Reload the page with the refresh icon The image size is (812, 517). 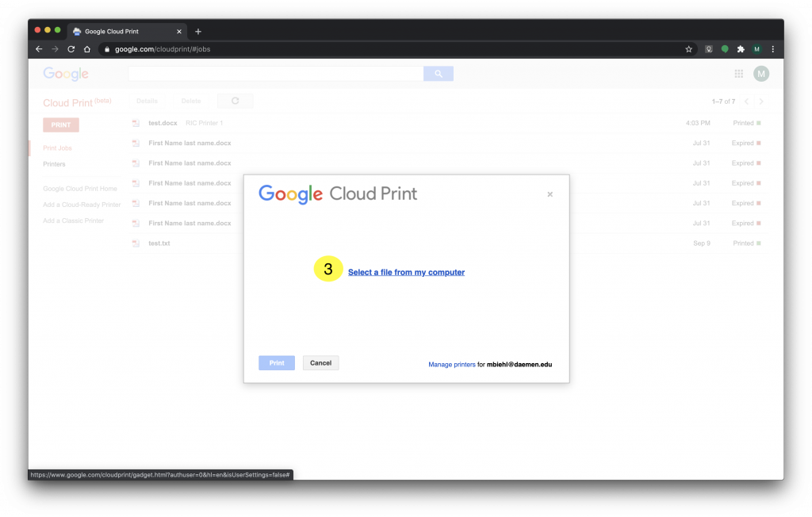[71, 49]
